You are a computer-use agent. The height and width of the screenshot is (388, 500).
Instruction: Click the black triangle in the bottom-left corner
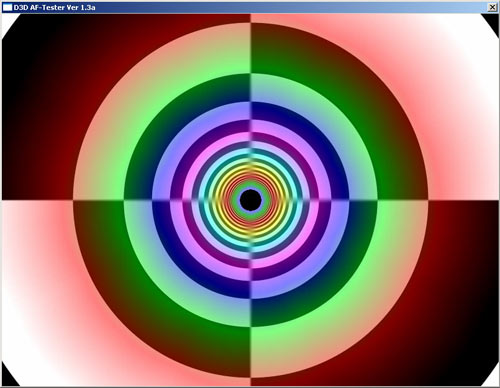click(x=8, y=377)
